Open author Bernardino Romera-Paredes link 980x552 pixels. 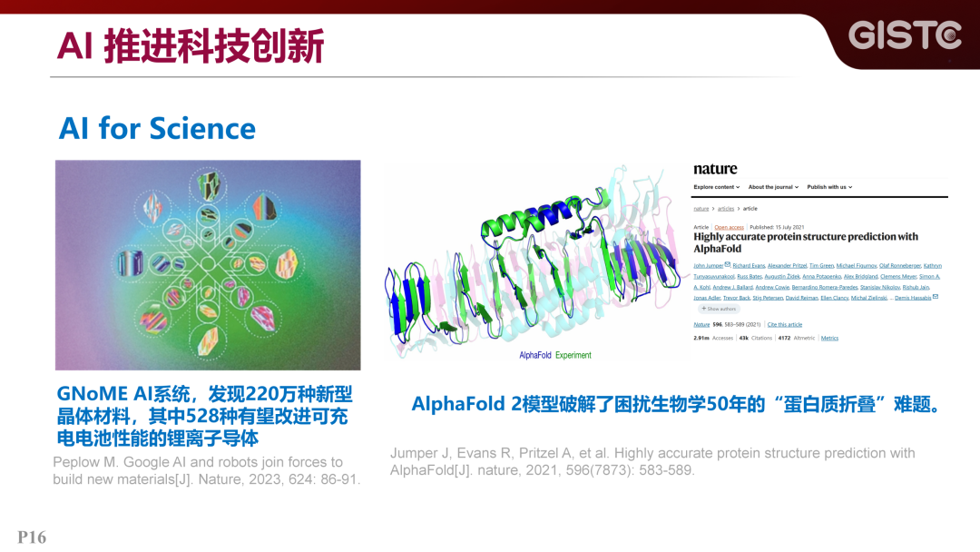pyautogui.click(x=825, y=288)
